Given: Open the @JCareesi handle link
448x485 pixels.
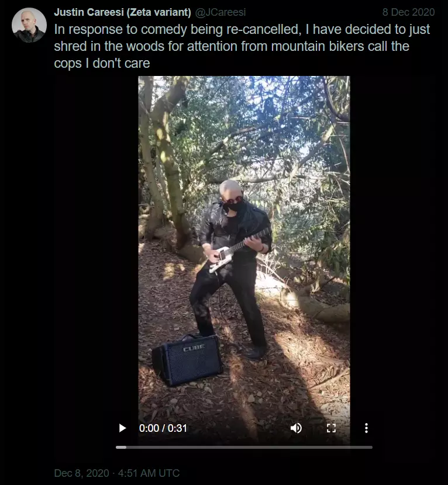Looking at the screenshot, I should 220,12.
